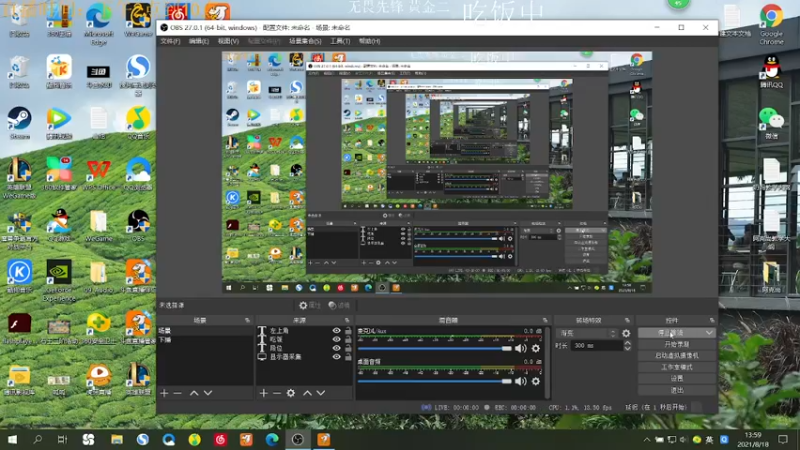The height and width of the screenshot is (450, 800).
Task: Open OBS desktop shortcut icon
Action: pyautogui.click(x=138, y=225)
